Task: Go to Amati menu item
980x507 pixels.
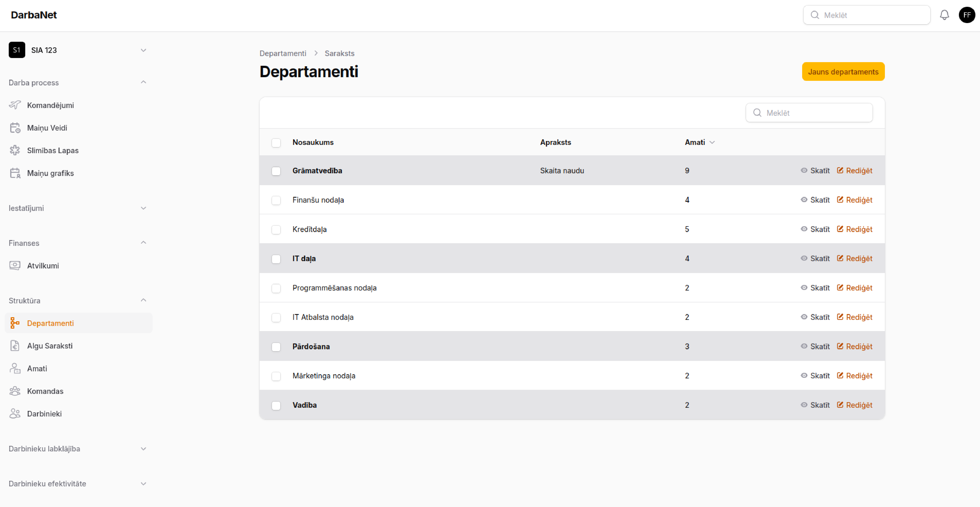Action: [37, 368]
